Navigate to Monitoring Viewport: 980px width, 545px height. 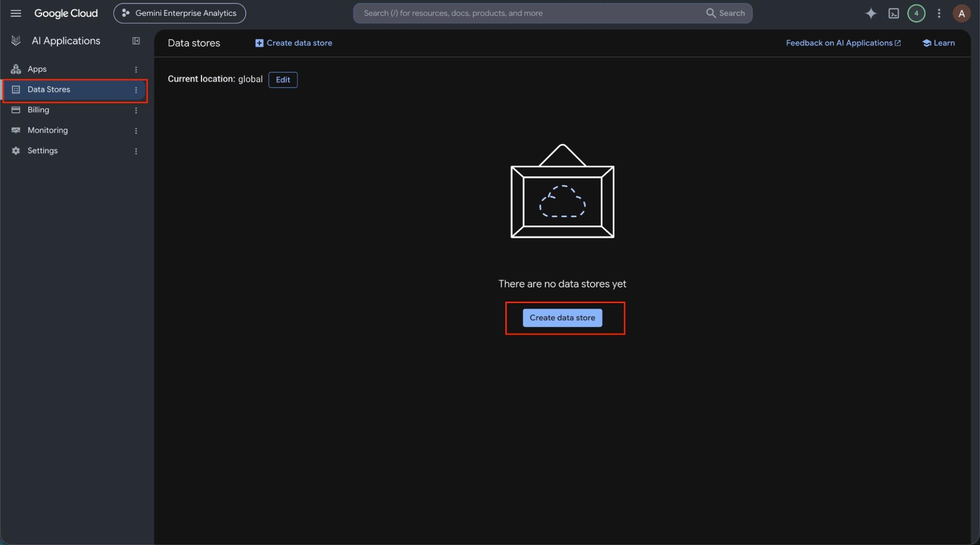pos(48,131)
